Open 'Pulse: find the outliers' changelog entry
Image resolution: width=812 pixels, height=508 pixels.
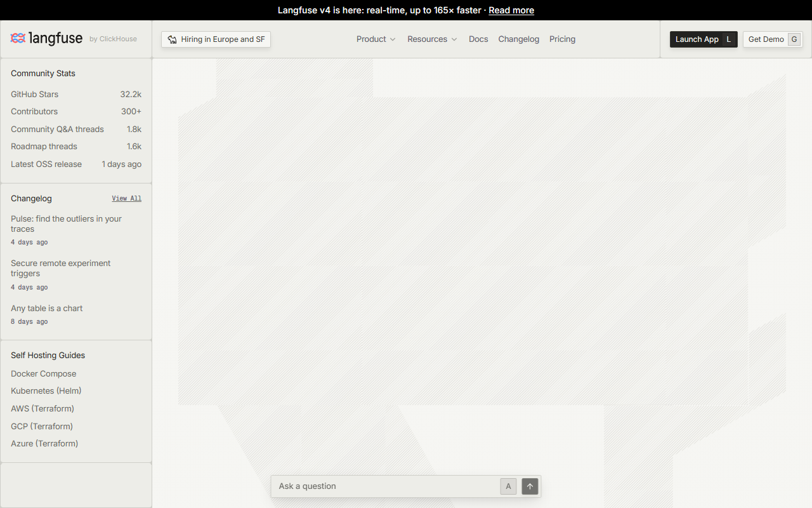point(76,230)
